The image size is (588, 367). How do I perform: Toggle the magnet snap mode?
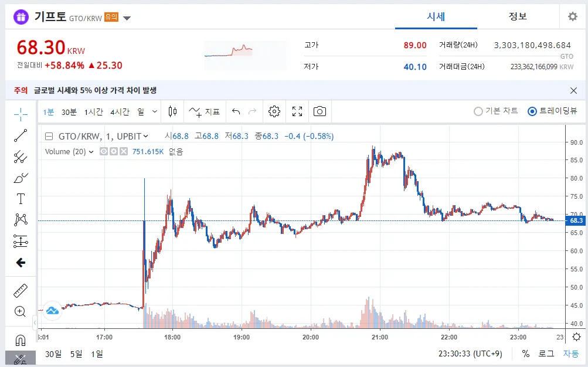tap(21, 339)
